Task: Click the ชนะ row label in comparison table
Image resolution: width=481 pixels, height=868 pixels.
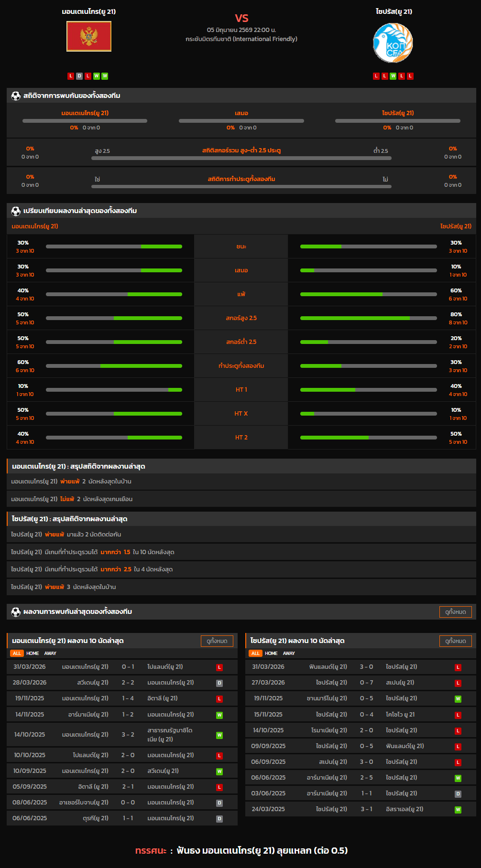Action: click(x=241, y=246)
